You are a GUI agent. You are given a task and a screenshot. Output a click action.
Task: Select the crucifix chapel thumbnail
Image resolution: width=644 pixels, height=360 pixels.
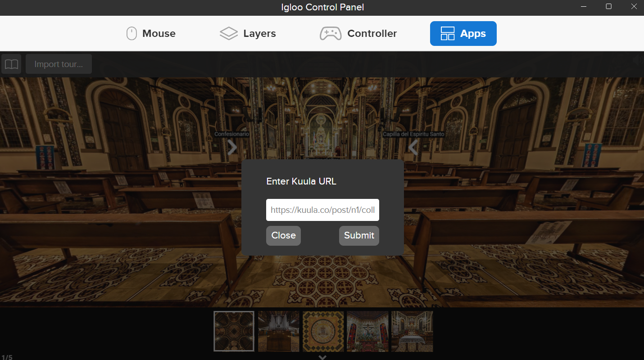[x=367, y=331]
